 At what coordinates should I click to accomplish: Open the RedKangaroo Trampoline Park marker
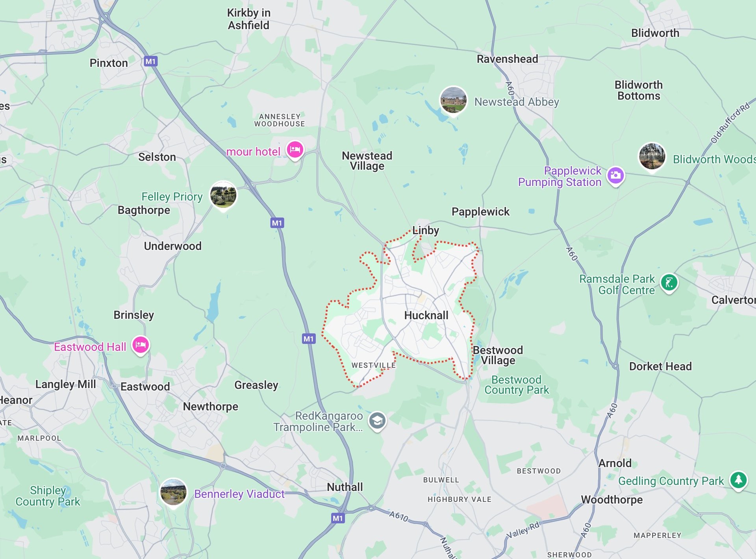377,421
